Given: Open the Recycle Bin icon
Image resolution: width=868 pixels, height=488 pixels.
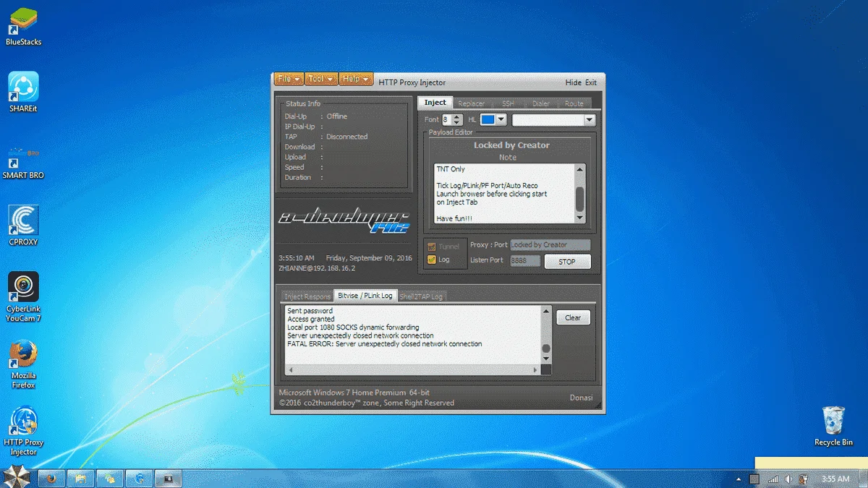Looking at the screenshot, I should 833,427.
